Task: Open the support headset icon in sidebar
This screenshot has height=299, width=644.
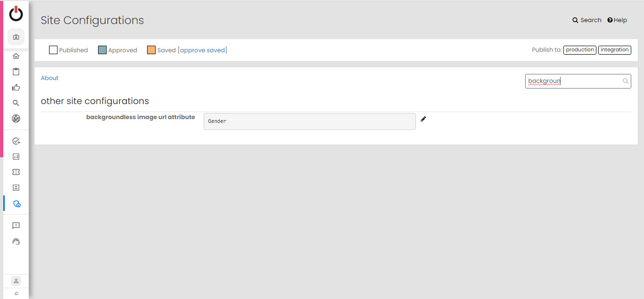Action: 16,241
